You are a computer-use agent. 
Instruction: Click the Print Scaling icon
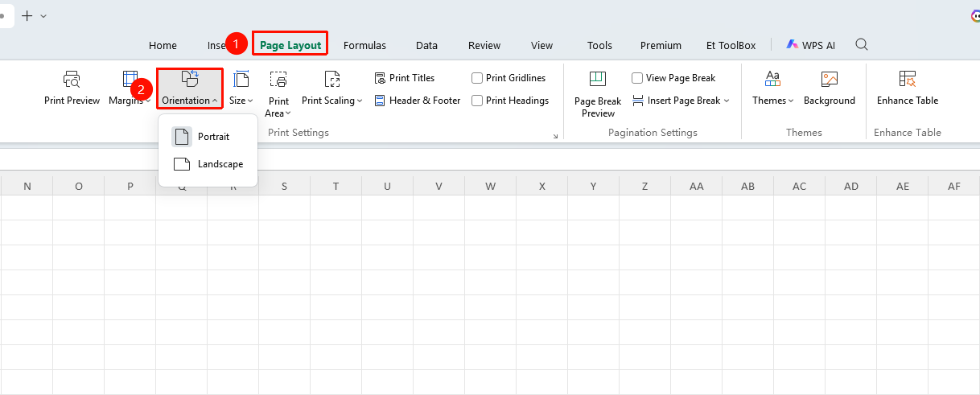pyautogui.click(x=332, y=79)
